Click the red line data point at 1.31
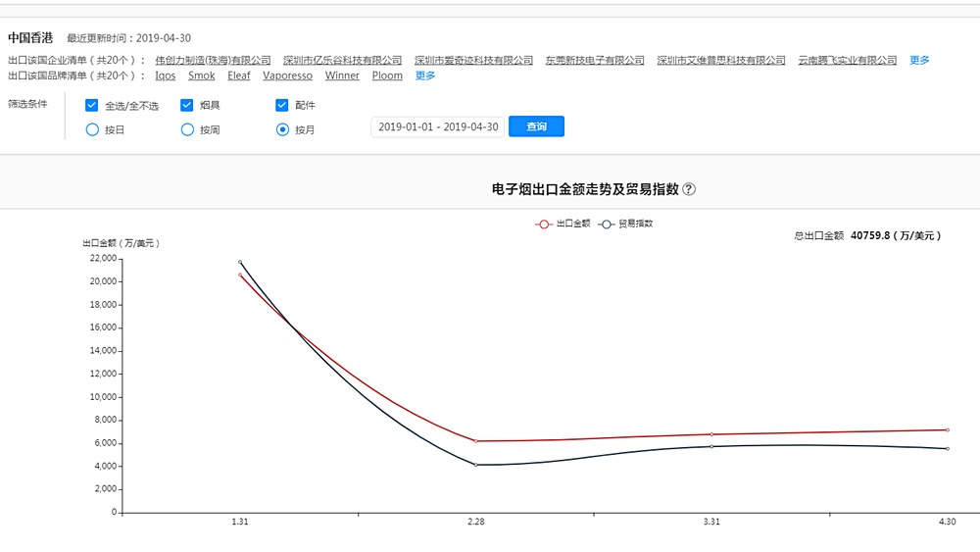 click(x=240, y=276)
